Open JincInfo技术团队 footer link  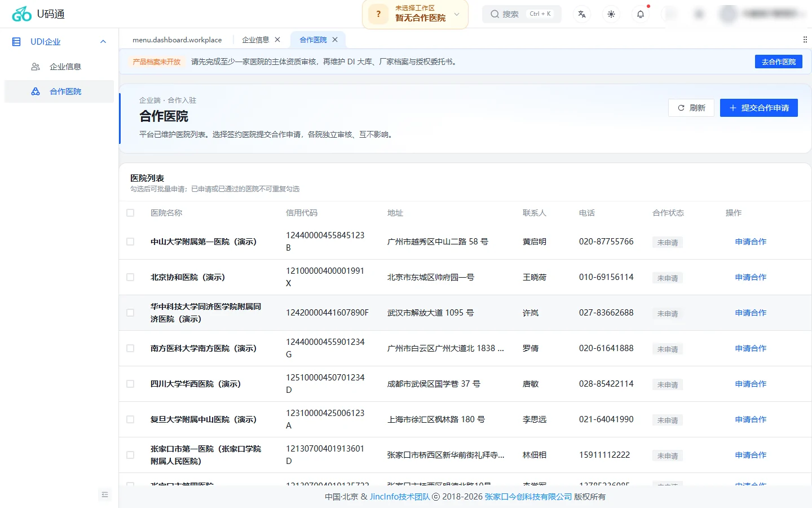point(400,497)
